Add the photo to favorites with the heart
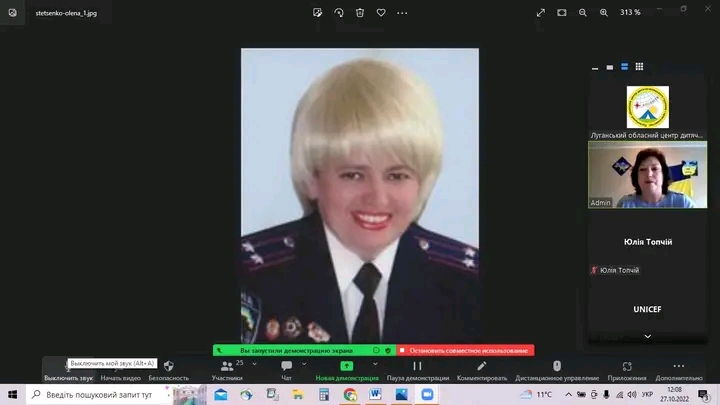Viewport: 720px width, 405px height. coord(381,13)
